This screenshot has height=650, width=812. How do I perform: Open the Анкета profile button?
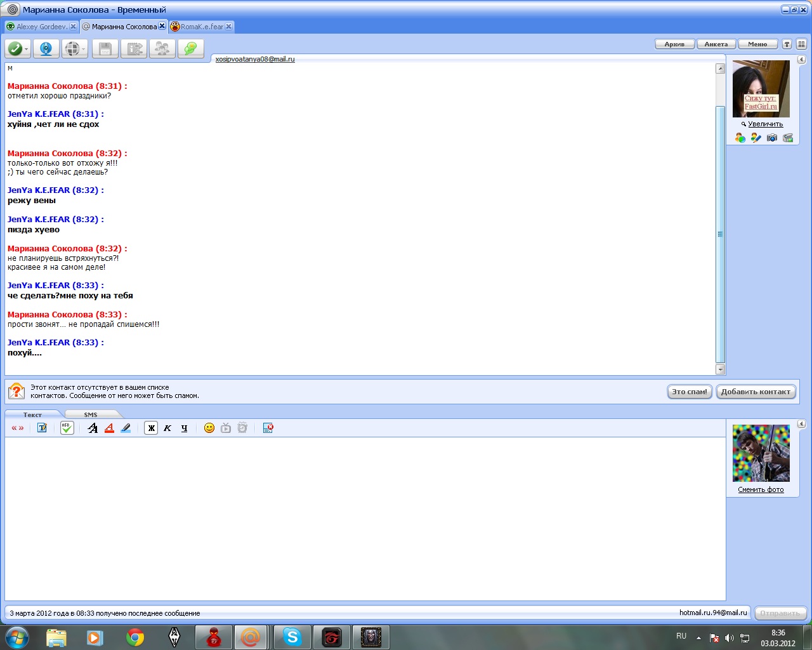(x=716, y=44)
